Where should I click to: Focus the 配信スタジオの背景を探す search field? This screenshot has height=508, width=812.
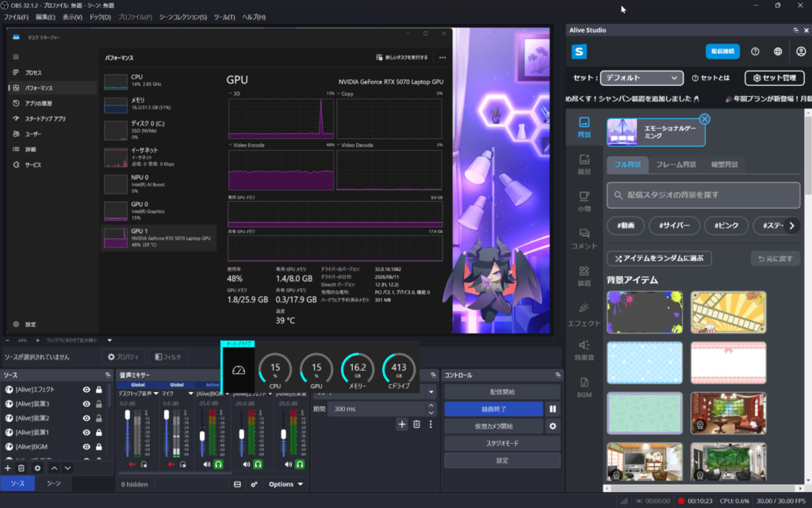[x=703, y=195]
